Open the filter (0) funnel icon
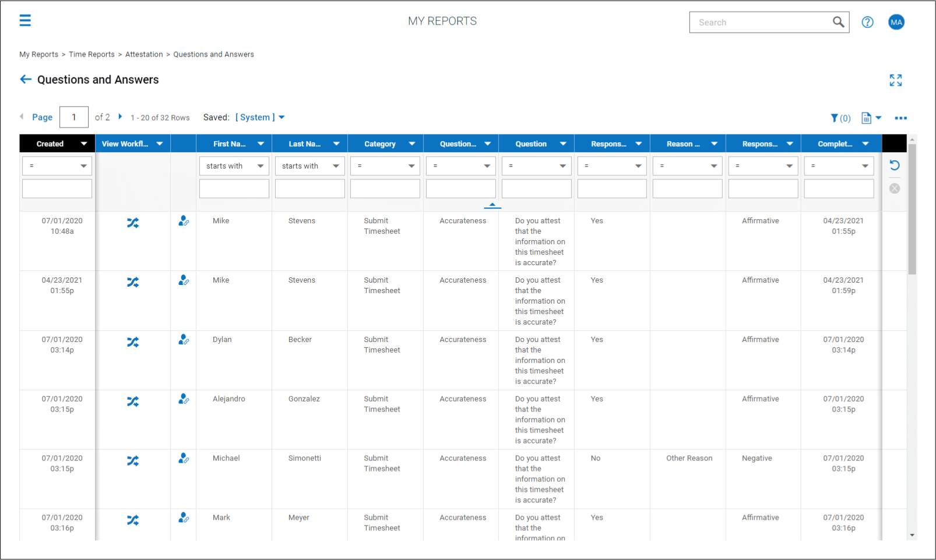936x560 pixels. (x=840, y=118)
